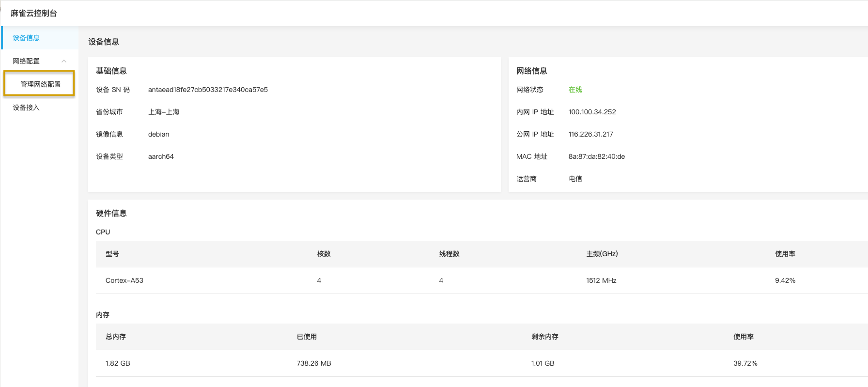
Task: Click the 网络信息 card heading
Action: point(532,71)
